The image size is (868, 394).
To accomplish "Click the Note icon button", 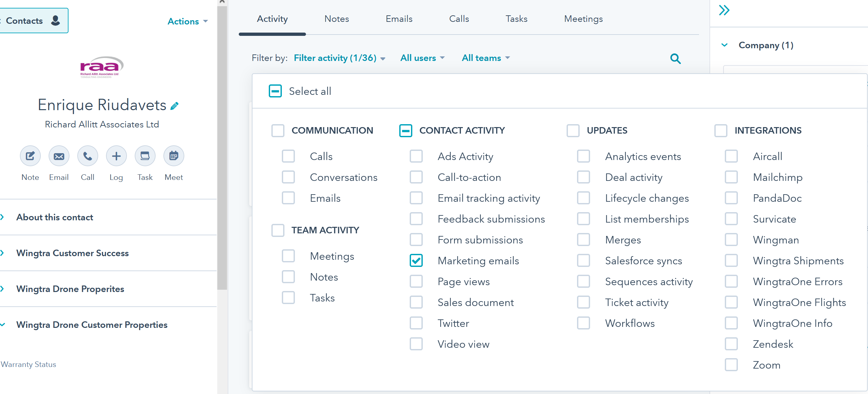I will pos(30,156).
